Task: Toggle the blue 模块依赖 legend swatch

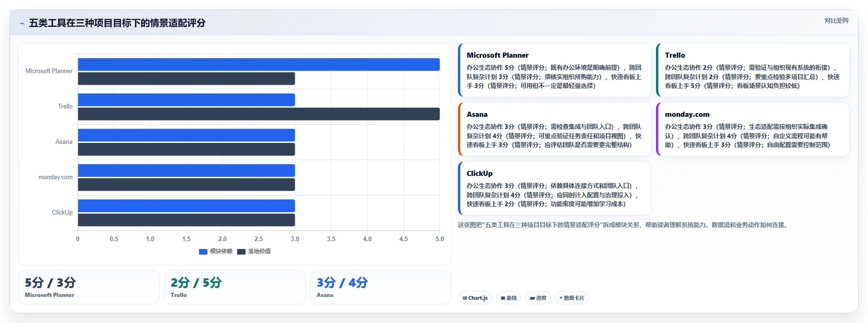Action: [x=203, y=252]
